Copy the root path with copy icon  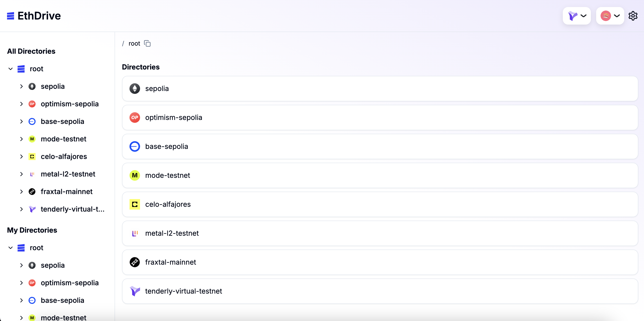pos(147,43)
